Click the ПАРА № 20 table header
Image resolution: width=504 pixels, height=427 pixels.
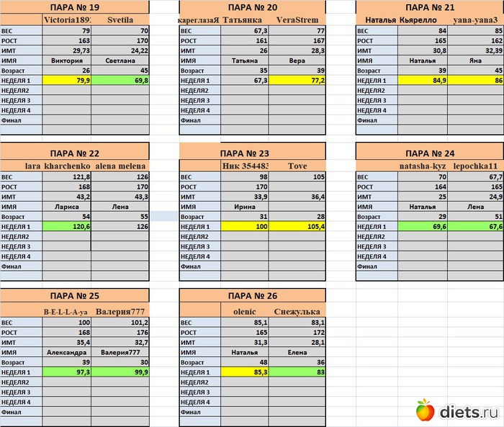click(x=252, y=7)
